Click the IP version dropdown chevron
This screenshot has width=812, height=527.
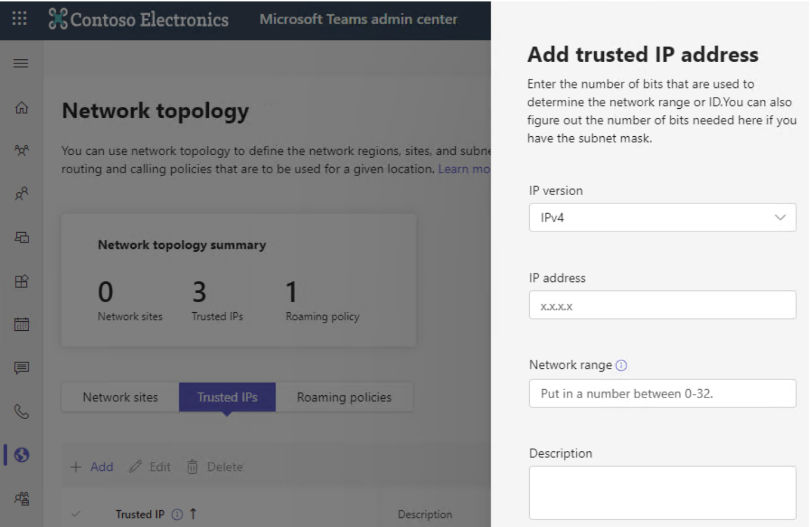click(780, 218)
